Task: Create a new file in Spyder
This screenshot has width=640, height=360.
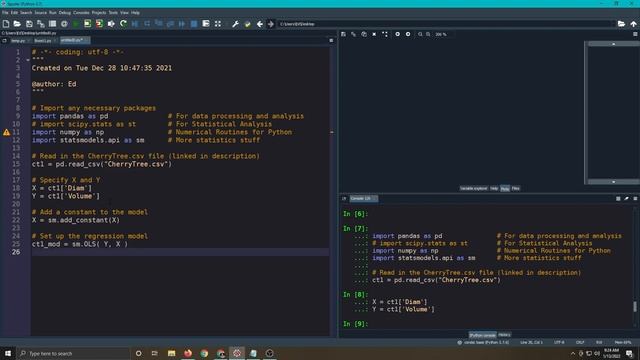Action: pos(6,24)
